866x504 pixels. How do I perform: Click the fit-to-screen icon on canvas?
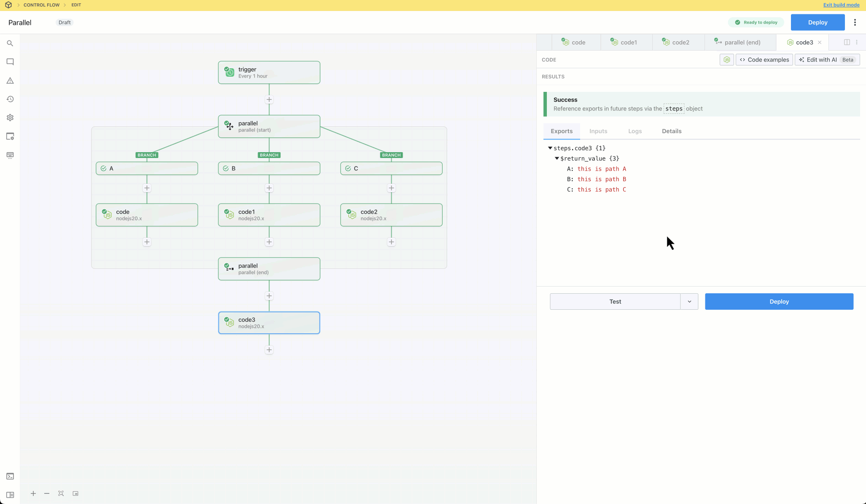click(x=61, y=493)
